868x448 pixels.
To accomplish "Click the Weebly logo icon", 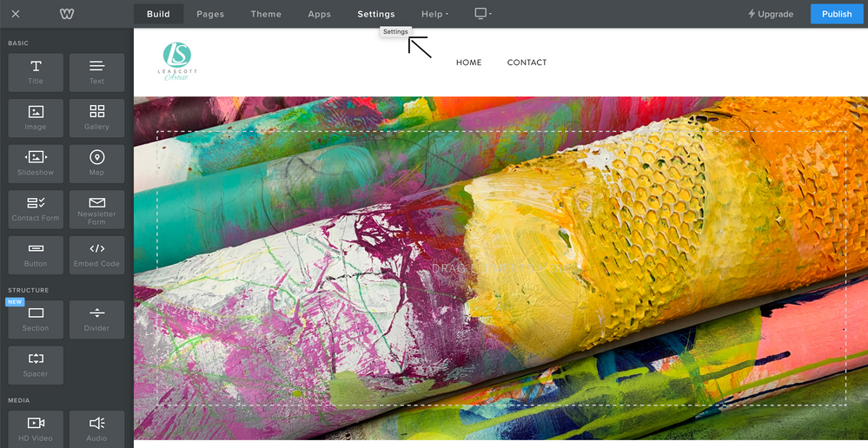I will click(x=67, y=14).
